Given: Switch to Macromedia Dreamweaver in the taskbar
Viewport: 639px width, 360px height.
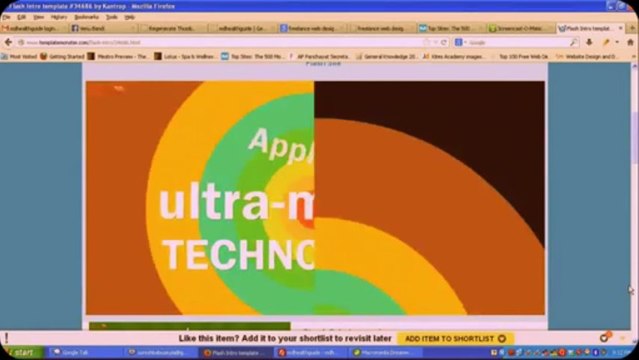Looking at the screenshot, I should coord(386,352).
